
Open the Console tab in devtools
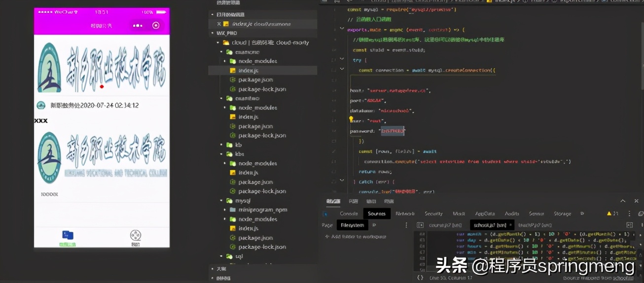click(349, 213)
